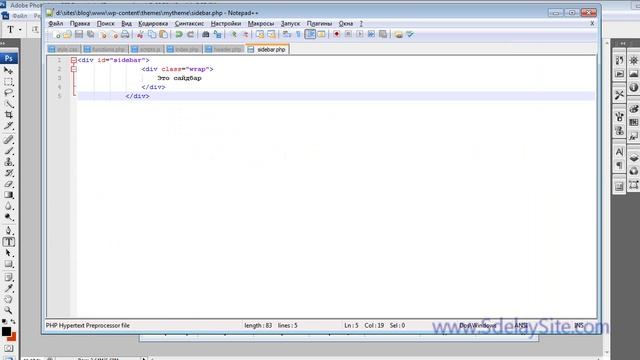The height and width of the screenshot is (360, 640).
Task: Switch to the style.css tab
Action: click(x=64, y=49)
